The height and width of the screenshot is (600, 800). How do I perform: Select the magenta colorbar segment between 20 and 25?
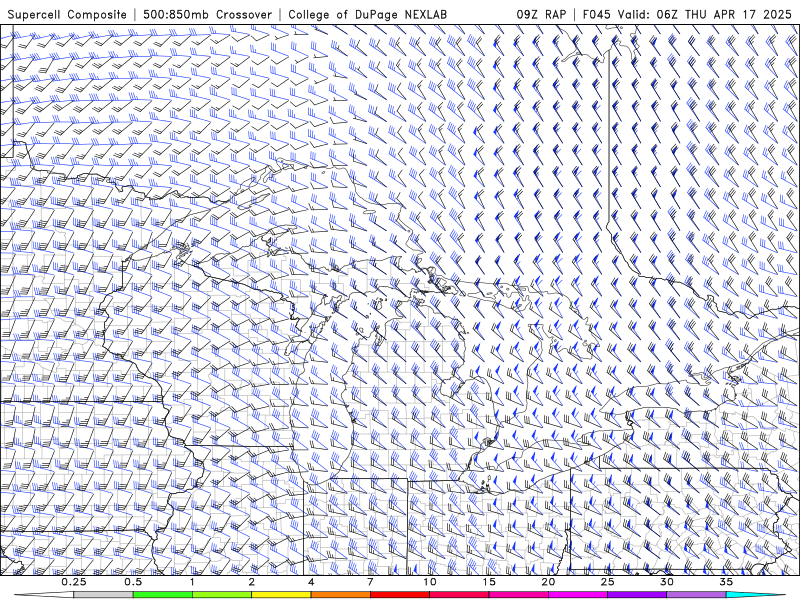578,595
